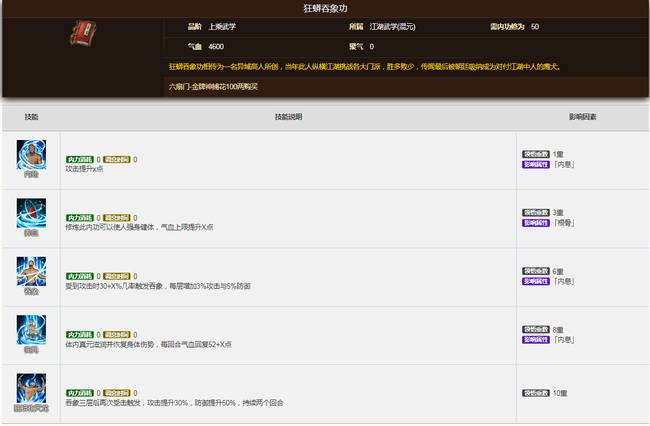Click the 影响因素 column header
650x426 pixels.
point(582,117)
